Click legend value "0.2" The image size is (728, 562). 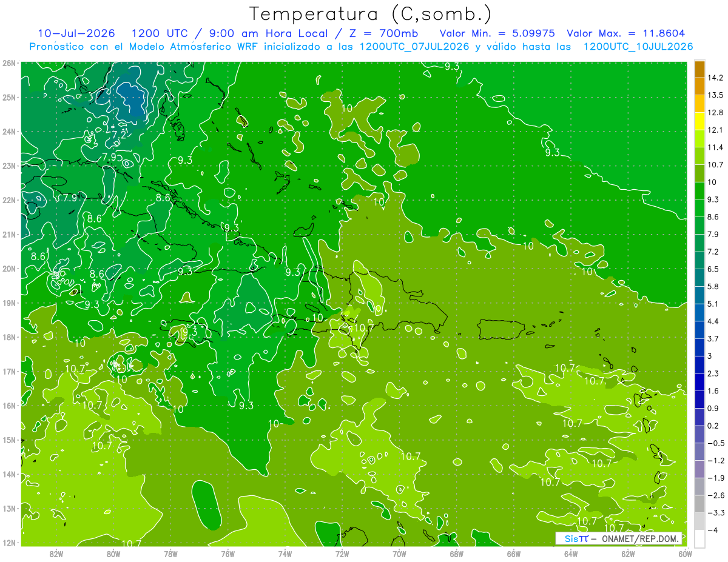[713, 426]
